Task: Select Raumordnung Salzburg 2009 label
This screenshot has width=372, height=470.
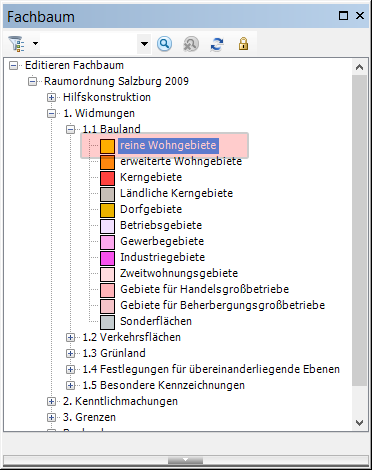Action: pyautogui.click(x=116, y=81)
